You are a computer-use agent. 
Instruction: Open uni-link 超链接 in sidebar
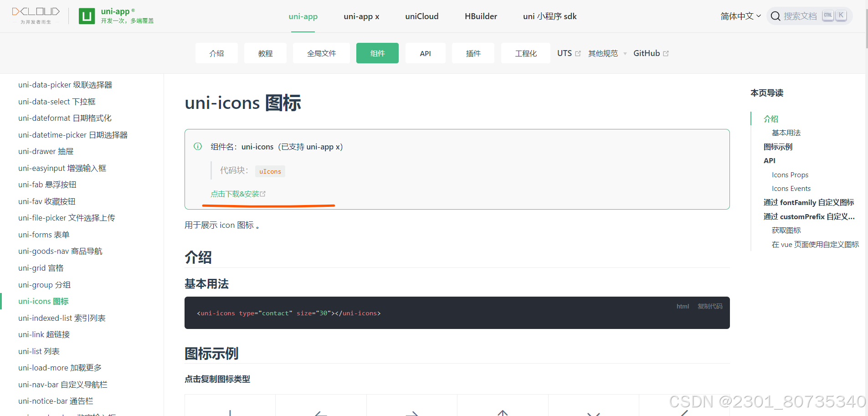pos(44,334)
